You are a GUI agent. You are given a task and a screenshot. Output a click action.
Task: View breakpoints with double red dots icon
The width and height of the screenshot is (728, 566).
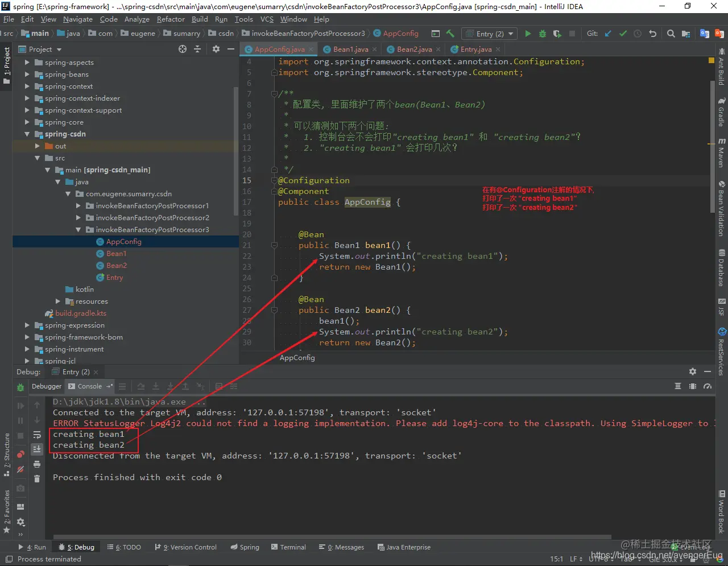[x=20, y=454]
